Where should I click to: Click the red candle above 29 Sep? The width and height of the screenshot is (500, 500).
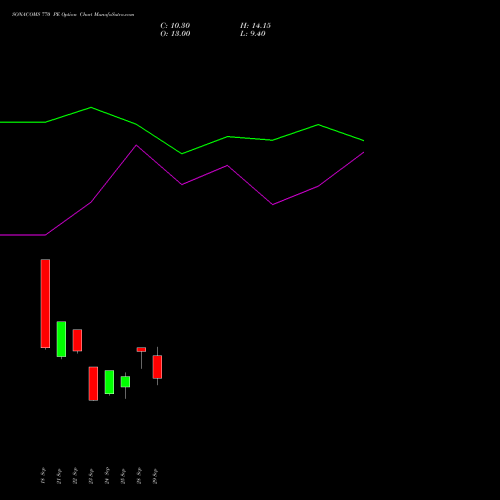[x=157, y=367]
